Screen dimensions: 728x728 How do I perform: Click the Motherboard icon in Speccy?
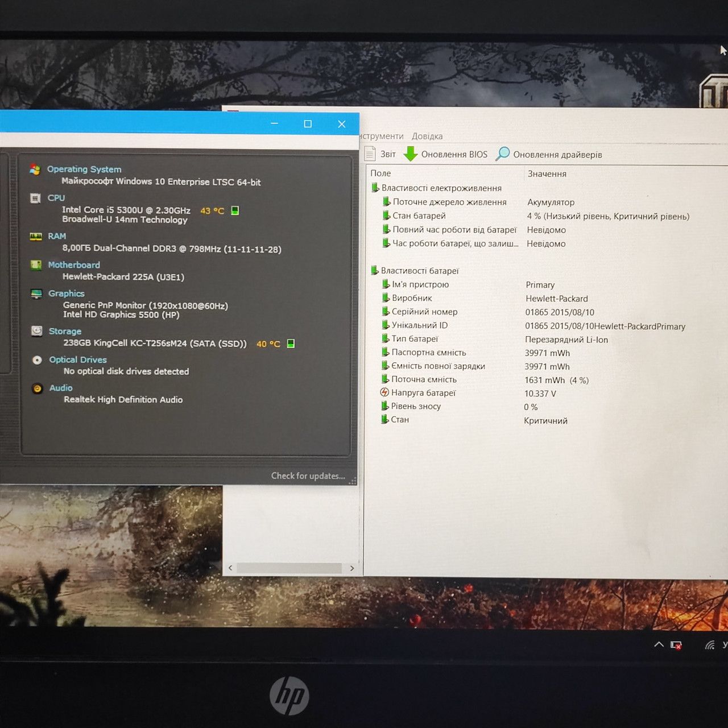(36, 264)
